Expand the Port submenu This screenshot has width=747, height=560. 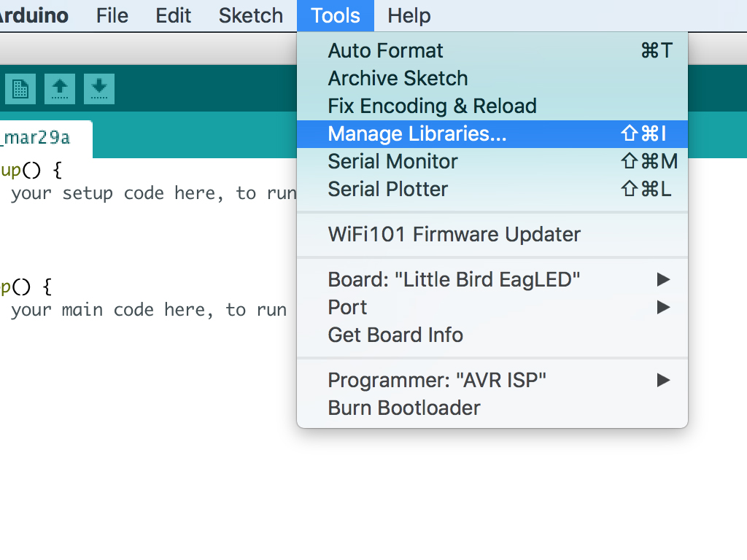click(x=492, y=307)
